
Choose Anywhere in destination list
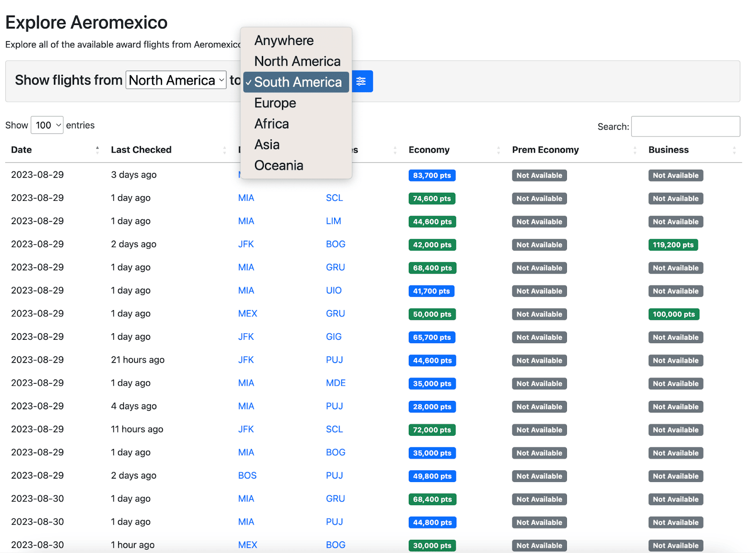click(x=296, y=41)
